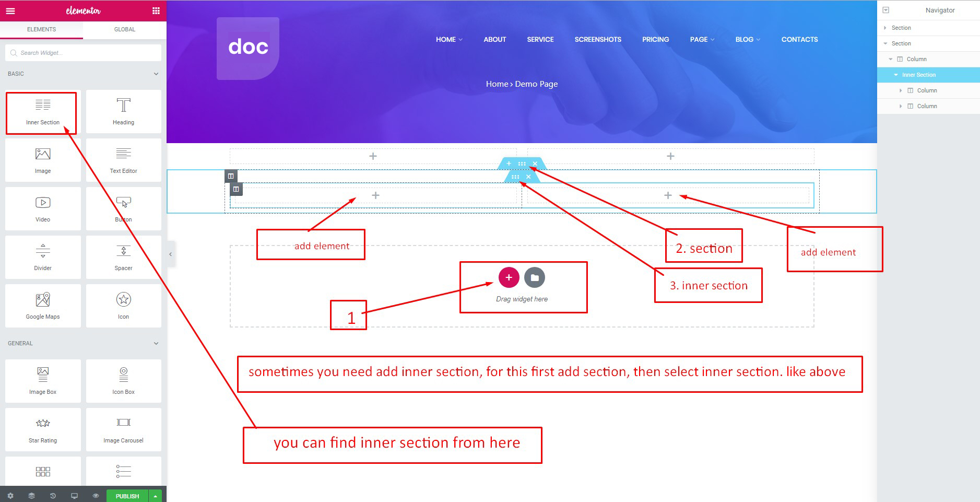
Task: Collapse the General widgets category
Action: (156, 344)
